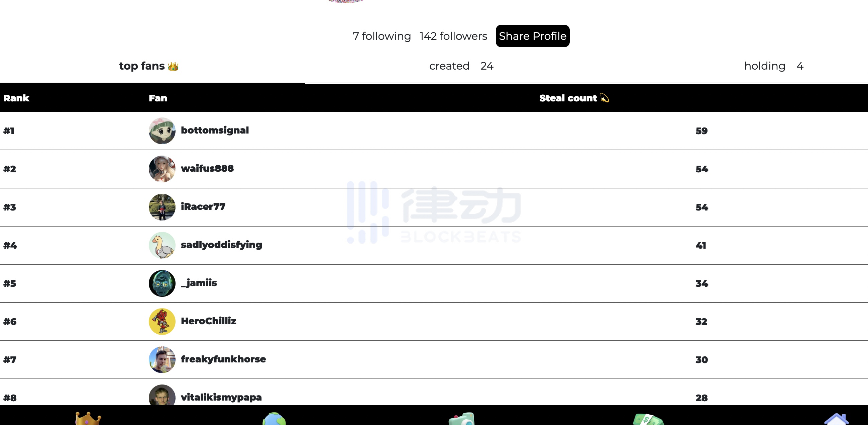Click the _jamiis profile icon
The image size is (868, 425).
[161, 282]
